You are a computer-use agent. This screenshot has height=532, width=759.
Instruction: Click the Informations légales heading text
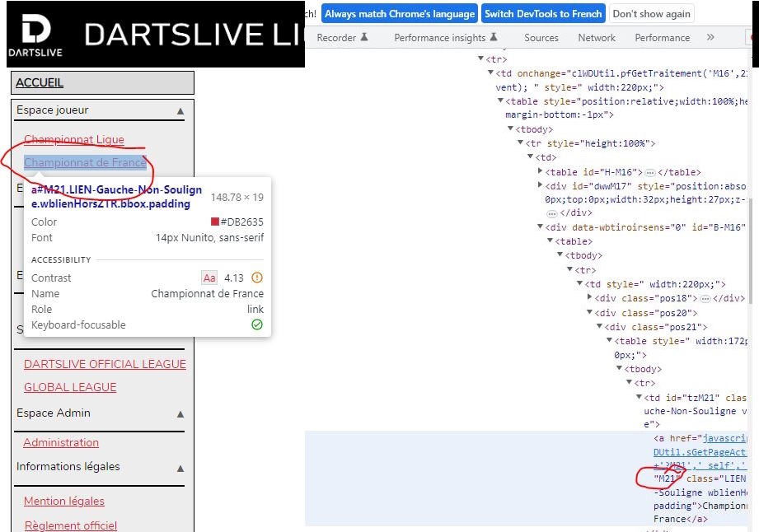pyautogui.click(x=68, y=466)
